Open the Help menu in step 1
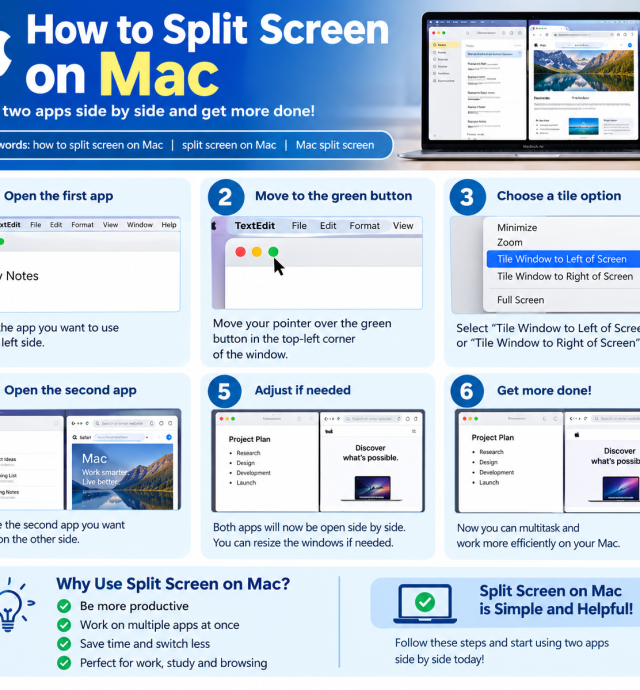Viewport: 640px width, 690px height. 169,224
